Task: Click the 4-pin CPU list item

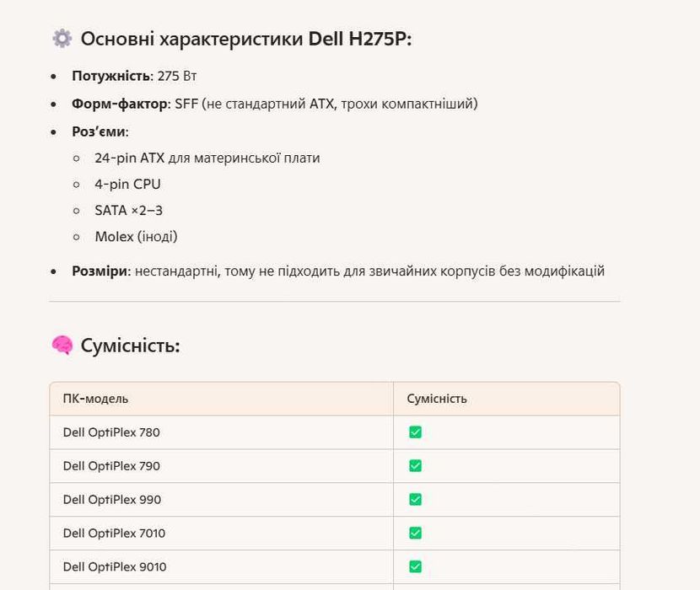Action: (127, 184)
